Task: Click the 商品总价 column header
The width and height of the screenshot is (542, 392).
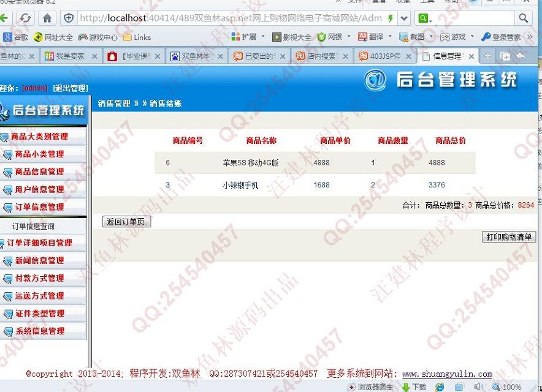Action: tap(451, 140)
